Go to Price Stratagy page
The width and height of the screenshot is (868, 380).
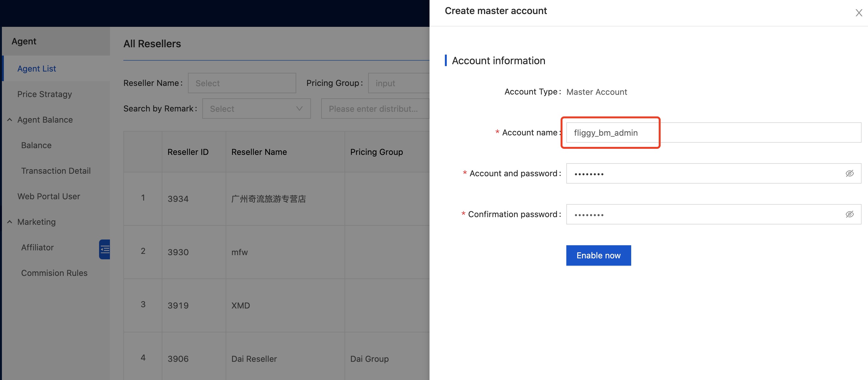44,94
